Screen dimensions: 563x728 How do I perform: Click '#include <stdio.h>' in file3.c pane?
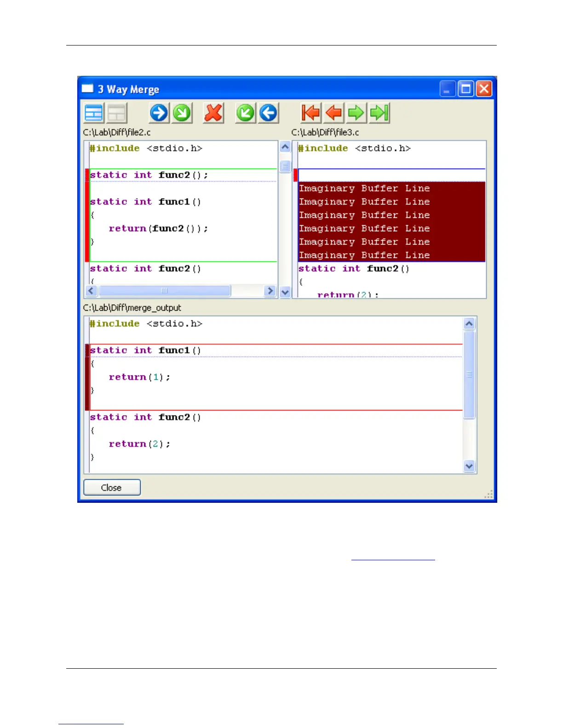(x=354, y=148)
